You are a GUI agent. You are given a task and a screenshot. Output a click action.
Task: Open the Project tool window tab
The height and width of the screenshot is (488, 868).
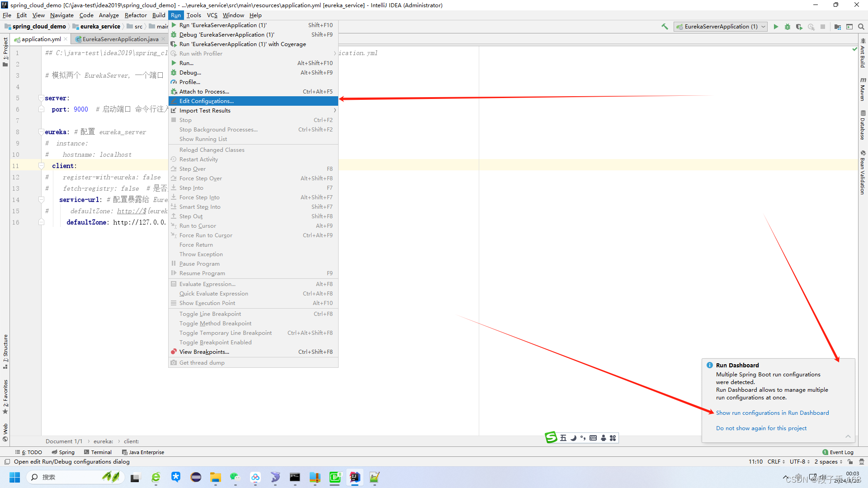pyautogui.click(x=5, y=52)
